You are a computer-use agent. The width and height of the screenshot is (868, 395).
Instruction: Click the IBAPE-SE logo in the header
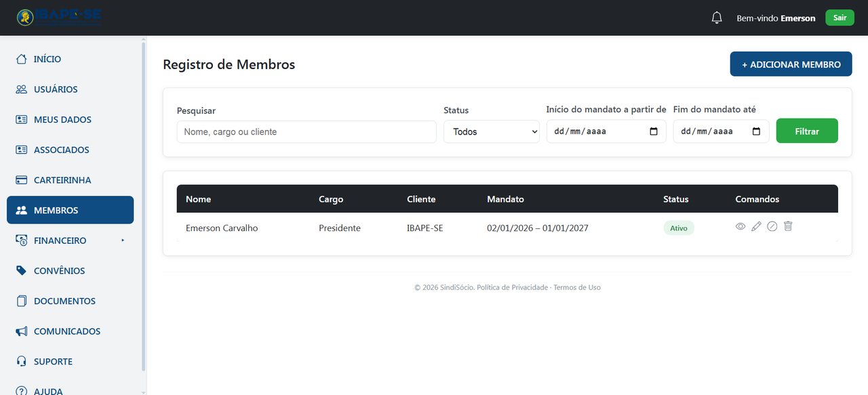tap(59, 18)
